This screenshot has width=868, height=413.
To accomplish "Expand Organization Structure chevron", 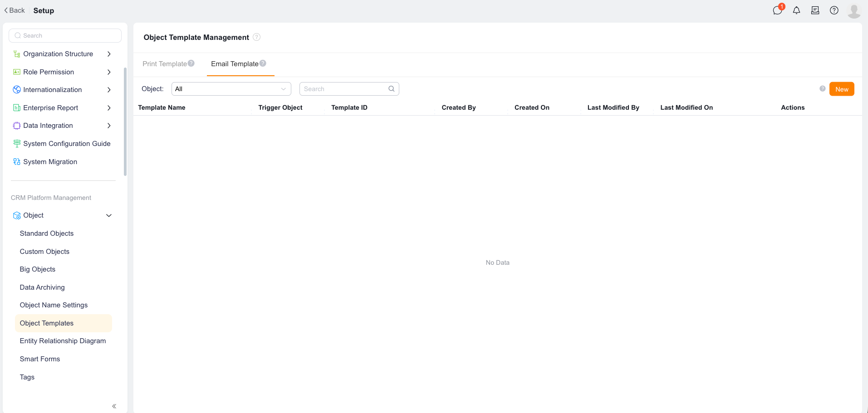I will (x=109, y=54).
